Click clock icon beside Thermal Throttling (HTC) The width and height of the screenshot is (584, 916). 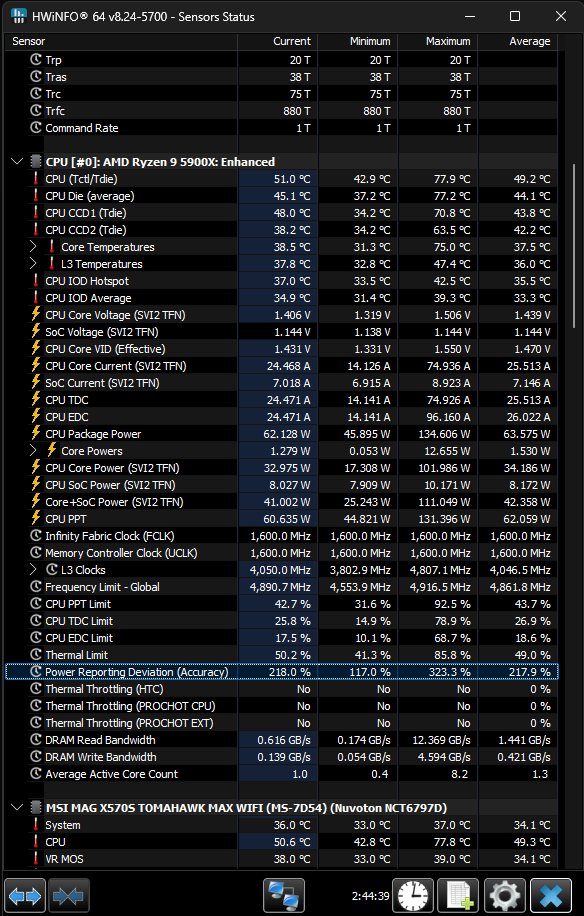tap(36, 689)
